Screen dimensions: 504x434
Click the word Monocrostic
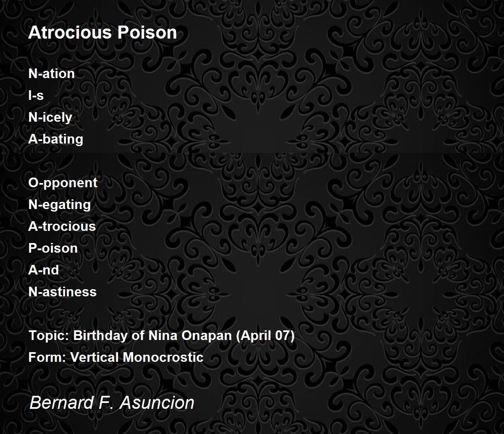(x=163, y=357)
